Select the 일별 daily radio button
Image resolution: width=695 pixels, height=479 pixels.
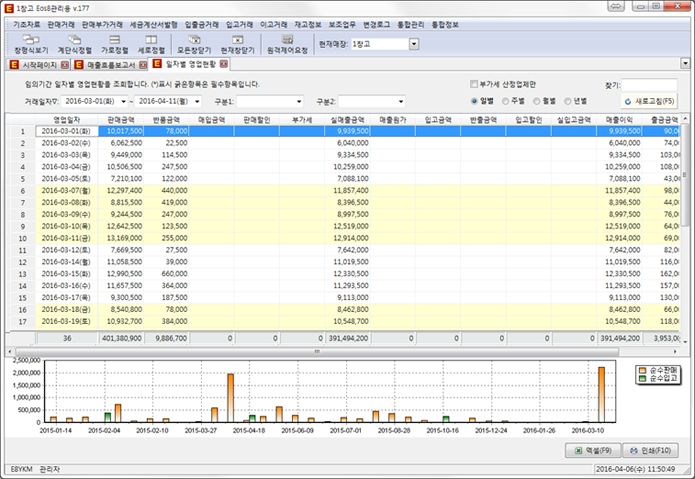474,101
